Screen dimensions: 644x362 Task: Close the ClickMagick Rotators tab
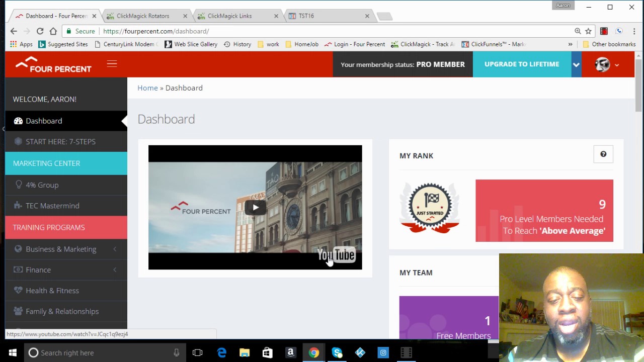pyautogui.click(x=185, y=16)
